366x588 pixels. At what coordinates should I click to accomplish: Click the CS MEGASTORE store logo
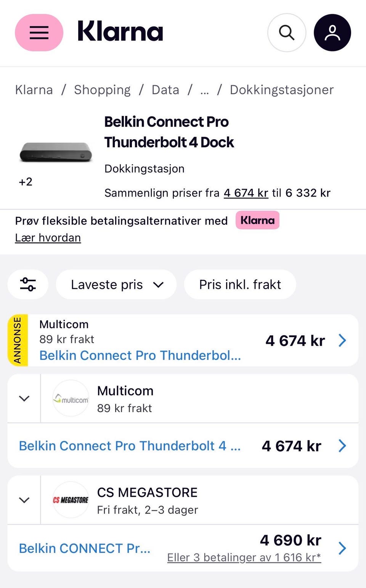coord(71,500)
